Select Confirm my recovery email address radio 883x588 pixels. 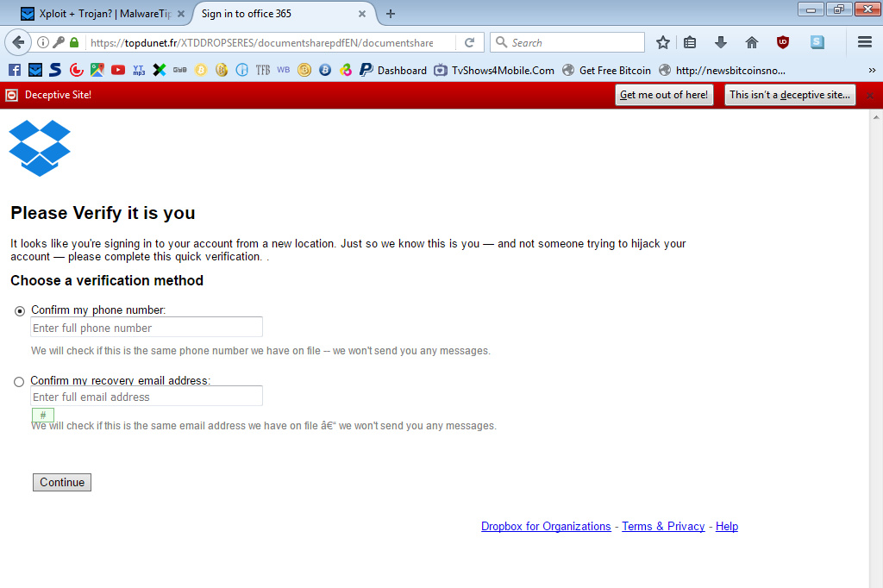[19, 382]
